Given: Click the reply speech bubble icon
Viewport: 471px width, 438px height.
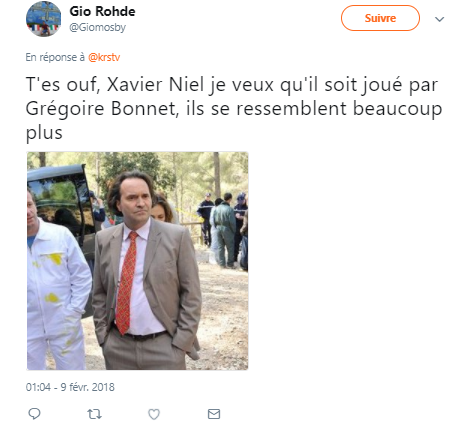Looking at the screenshot, I should [34, 414].
